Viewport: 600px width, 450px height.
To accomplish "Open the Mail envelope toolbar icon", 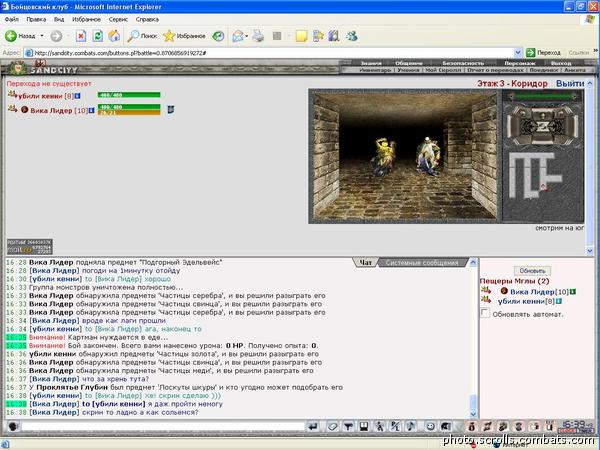I will [238, 36].
